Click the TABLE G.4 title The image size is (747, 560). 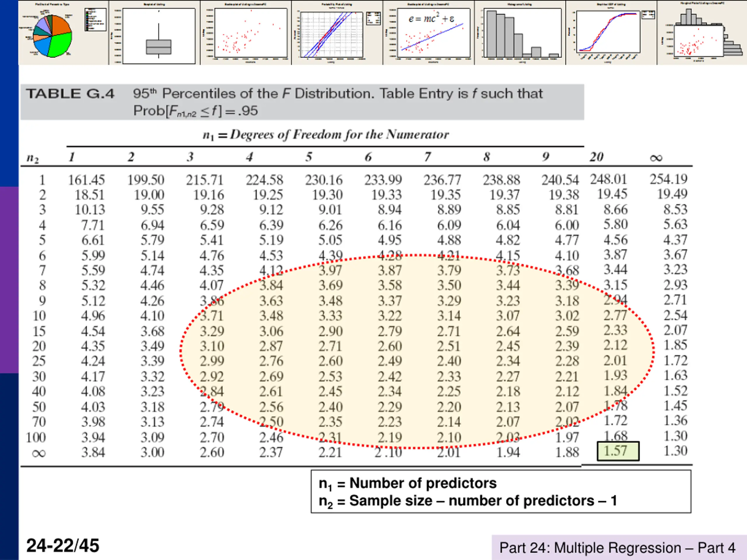pyautogui.click(x=70, y=94)
